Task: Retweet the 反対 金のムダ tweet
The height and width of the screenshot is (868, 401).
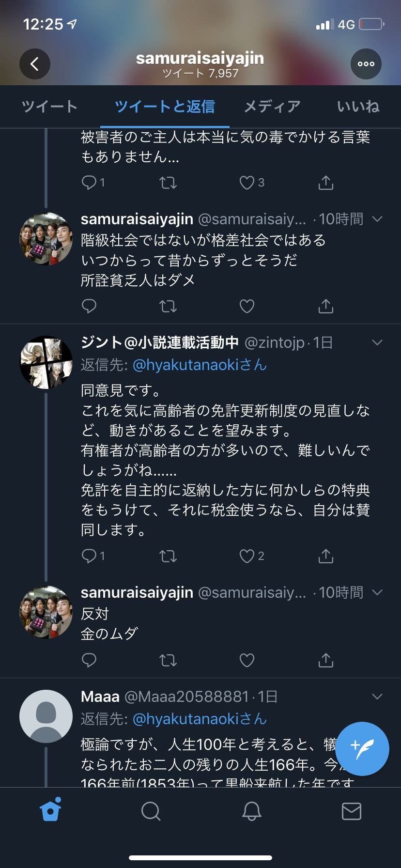Action: pyautogui.click(x=168, y=660)
